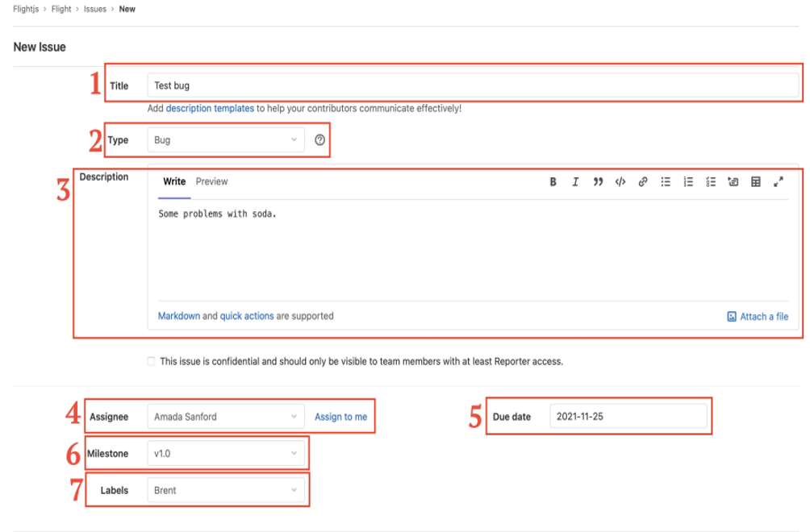Click the New breadcrumb item

point(127,9)
